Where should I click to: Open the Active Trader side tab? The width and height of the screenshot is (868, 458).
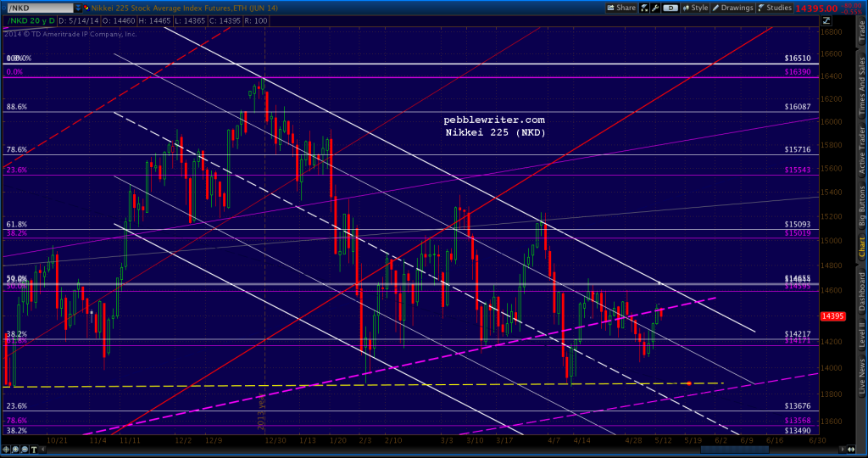click(x=862, y=150)
